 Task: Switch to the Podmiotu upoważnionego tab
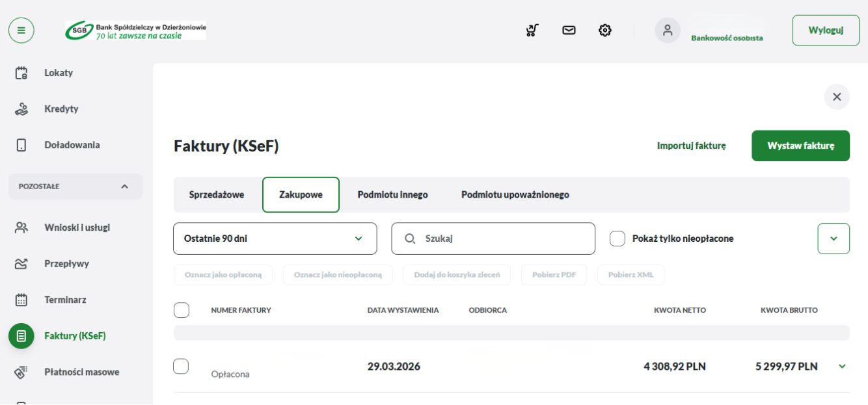[x=515, y=195]
